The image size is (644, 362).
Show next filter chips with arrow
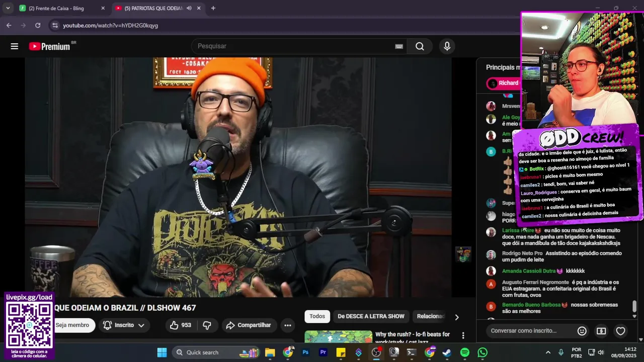click(x=456, y=317)
